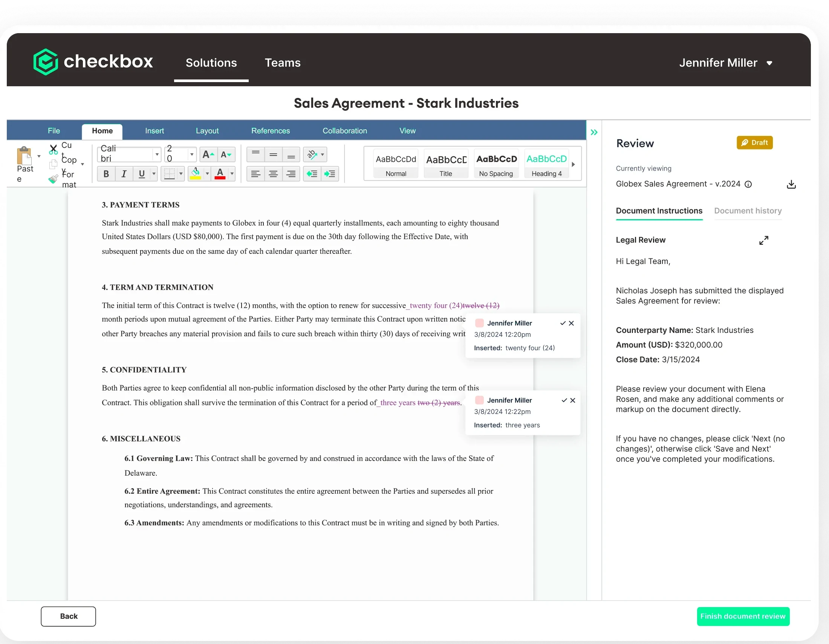This screenshot has width=829, height=644.
Task: Click the Paste clipboard icon
Action: pyautogui.click(x=24, y=156)
